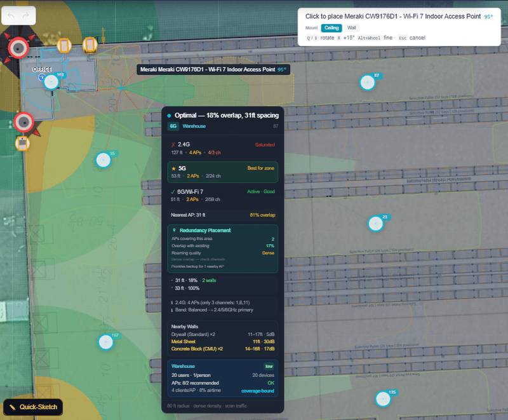The height and width of the screenshot is (420, 508).
Task: Set mount type to Wall
Action: [352, 28]
